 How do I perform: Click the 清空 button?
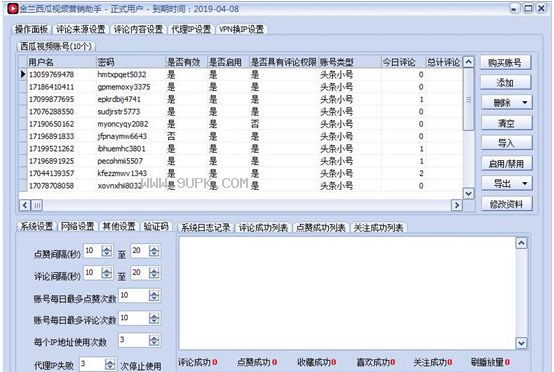pos(506,123)
